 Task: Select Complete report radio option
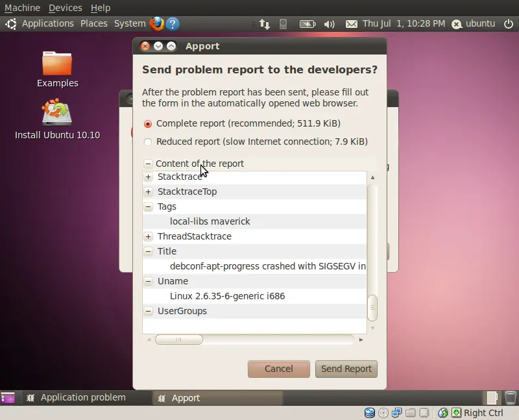148,124
